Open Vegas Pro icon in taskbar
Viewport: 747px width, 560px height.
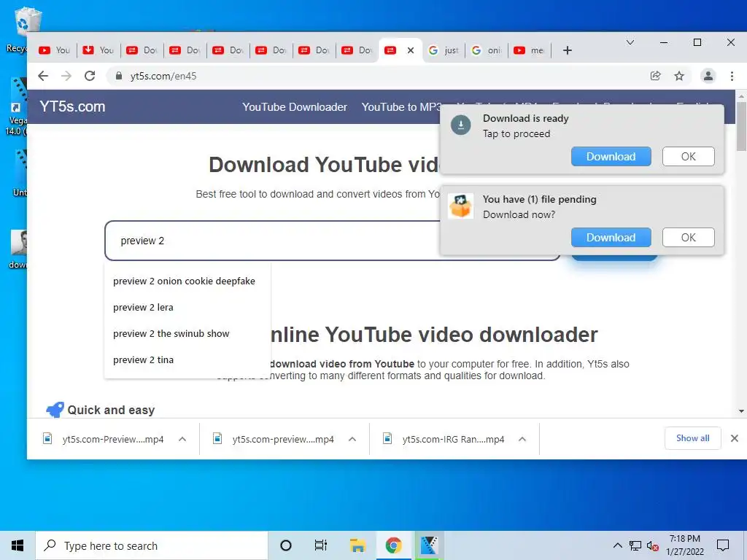429,545
